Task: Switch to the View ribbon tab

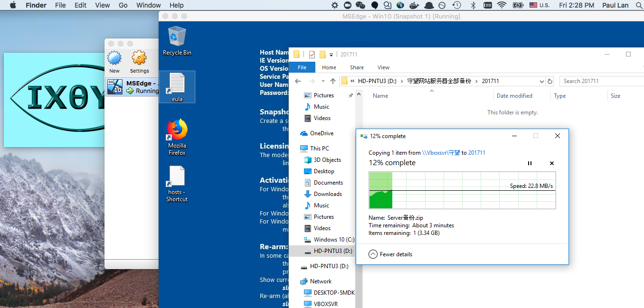Action: [x=383, y=67]
